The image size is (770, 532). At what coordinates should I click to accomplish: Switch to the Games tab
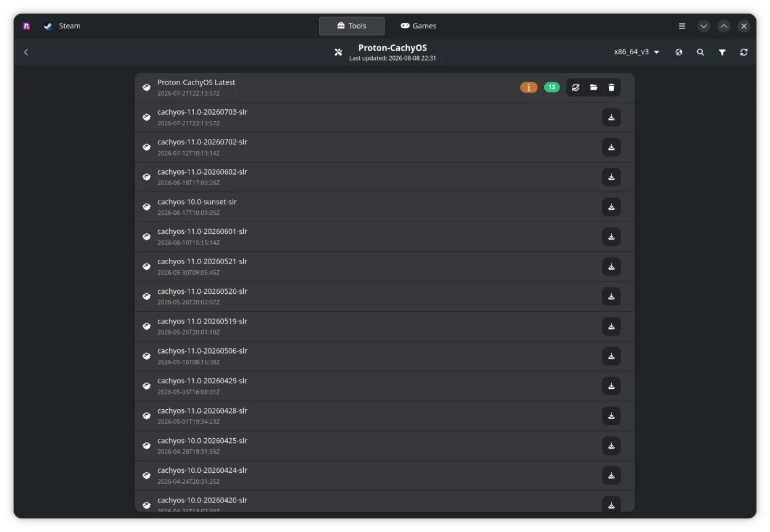(x=418, y=26)
